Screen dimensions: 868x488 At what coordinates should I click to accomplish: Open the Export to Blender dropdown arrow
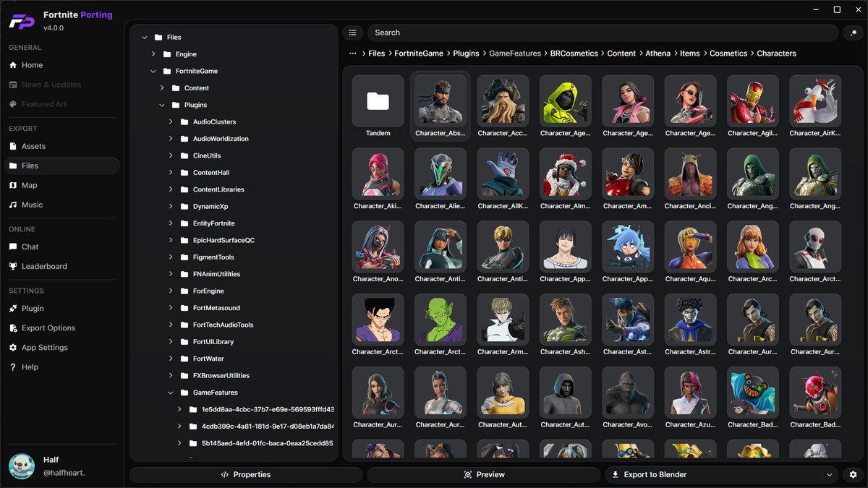coord(829,475)
